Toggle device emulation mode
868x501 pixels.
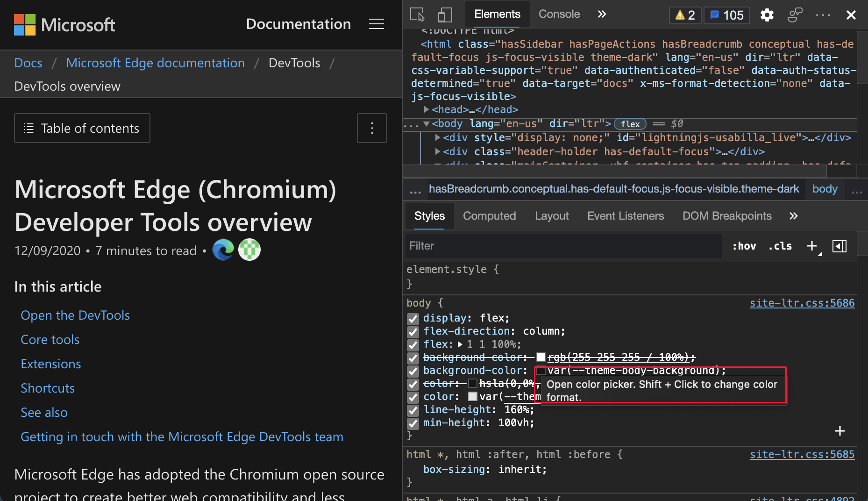tap(444, 14)
